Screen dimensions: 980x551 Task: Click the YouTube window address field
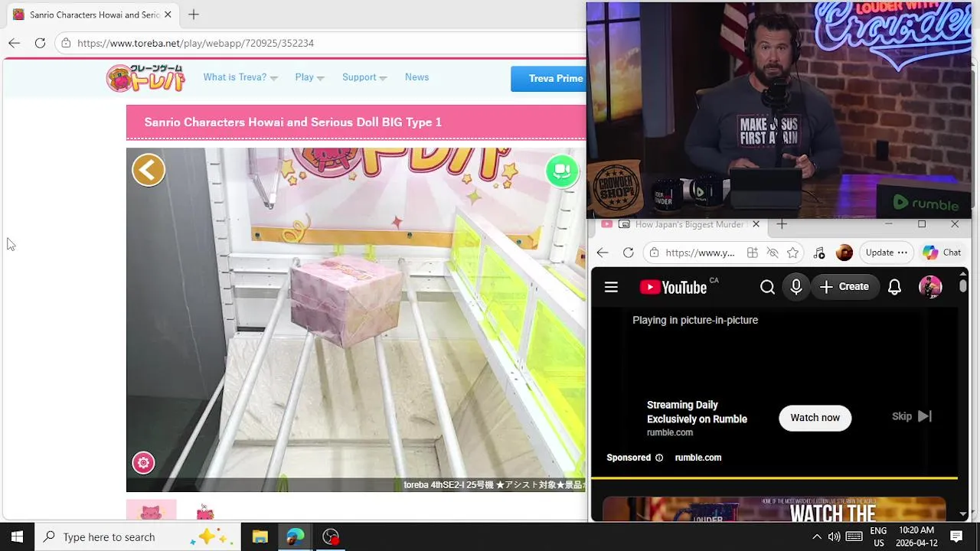point(700,253)
